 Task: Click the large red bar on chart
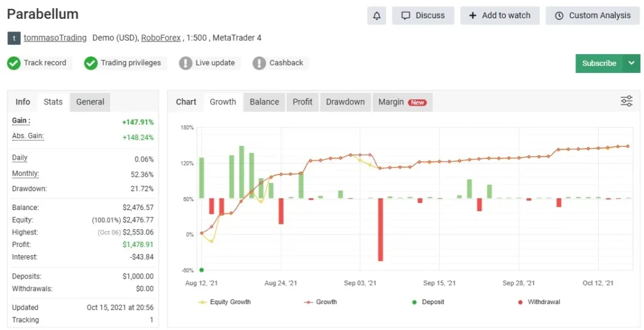point(380,229)
